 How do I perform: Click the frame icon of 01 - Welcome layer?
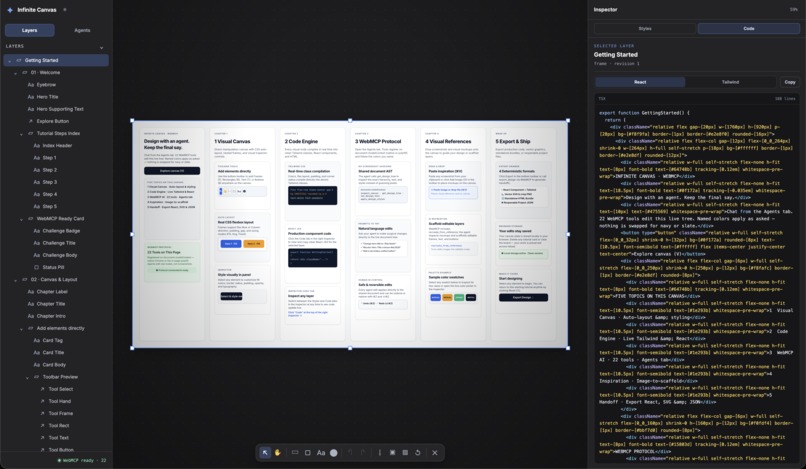pos(25,73)
